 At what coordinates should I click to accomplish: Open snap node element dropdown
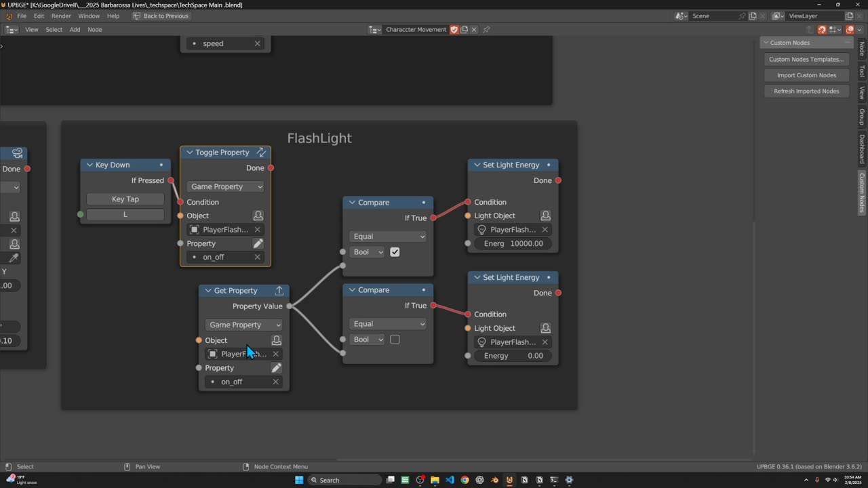pos(835,30)
